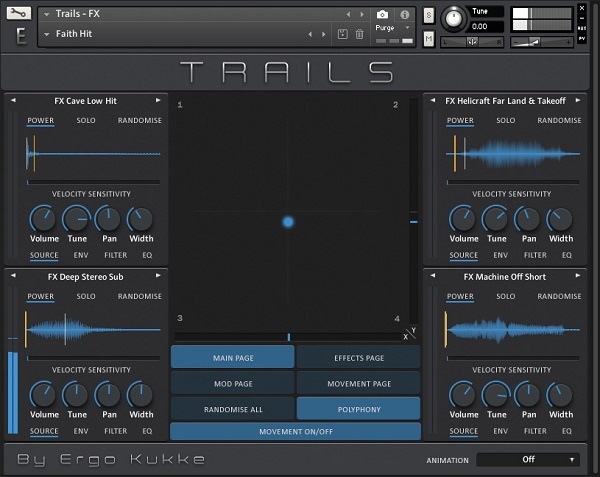Click RANDOMISE in FX Helicraft Far Land
Screen dimensions: 600x477
(x=559, y=120)
